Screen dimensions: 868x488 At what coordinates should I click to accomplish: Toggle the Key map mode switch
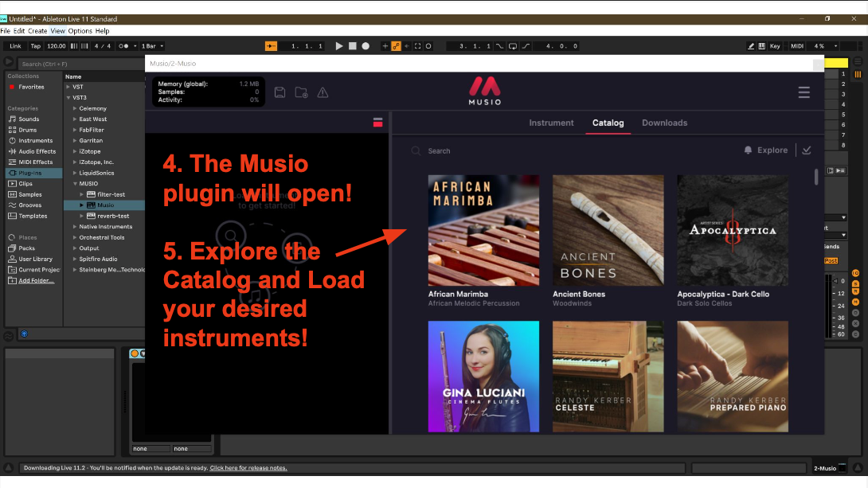[775, 46]
